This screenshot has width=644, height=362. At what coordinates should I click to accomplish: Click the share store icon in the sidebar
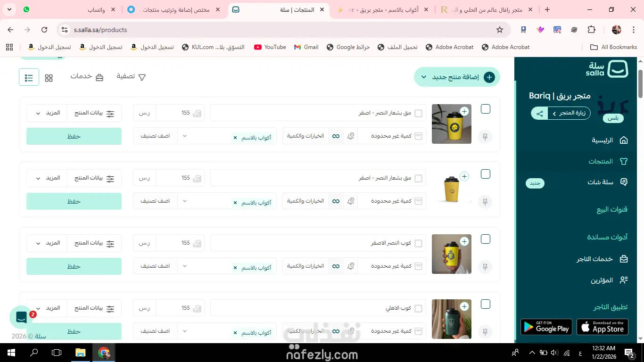pyautogui.click(x=539, y=113)
